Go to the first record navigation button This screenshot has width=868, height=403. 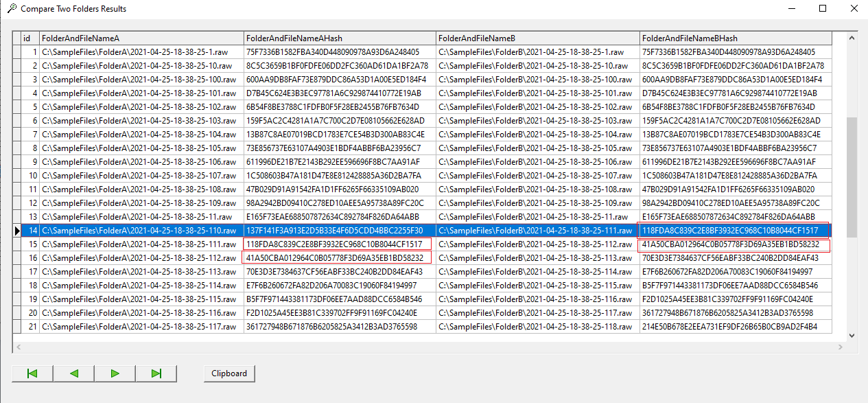pyautogui.click(x=32, y=373)
